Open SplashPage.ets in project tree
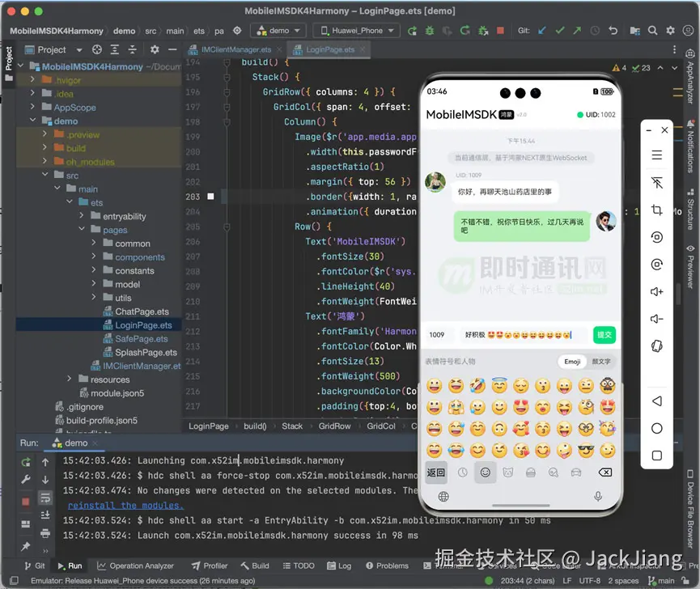 [x=146, y=352]
